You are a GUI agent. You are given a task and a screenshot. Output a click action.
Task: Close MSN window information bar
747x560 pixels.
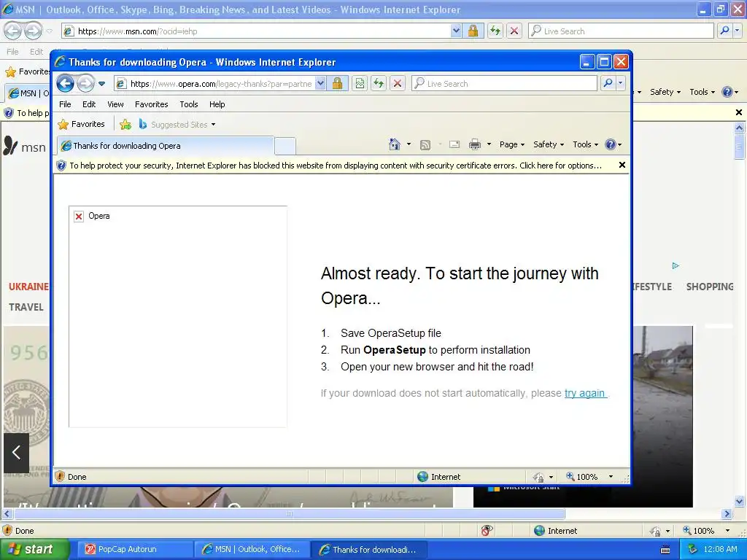(739, 112)
